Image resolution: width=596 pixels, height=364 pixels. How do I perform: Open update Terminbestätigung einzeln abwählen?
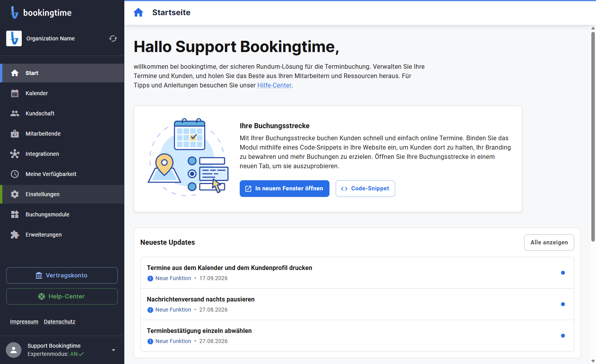(x=357, y=336)
